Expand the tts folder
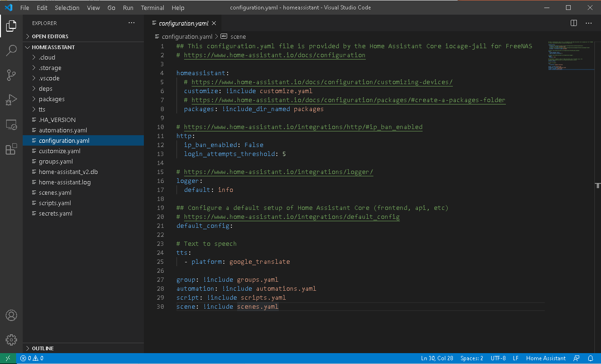 coord(83,109)
